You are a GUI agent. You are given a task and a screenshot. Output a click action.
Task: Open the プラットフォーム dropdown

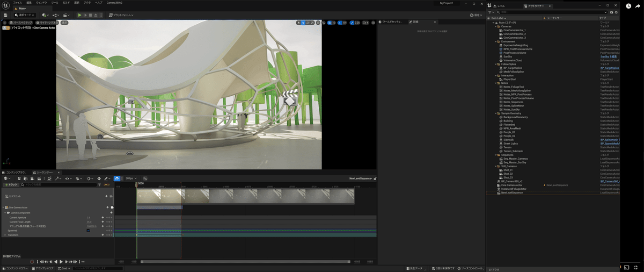click(x=121, y=15)
